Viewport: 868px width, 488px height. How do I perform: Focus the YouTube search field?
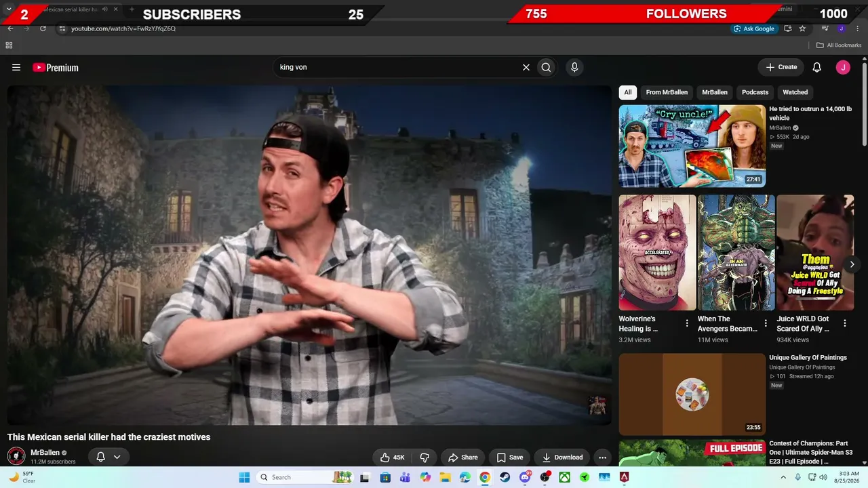click(397, 67)
